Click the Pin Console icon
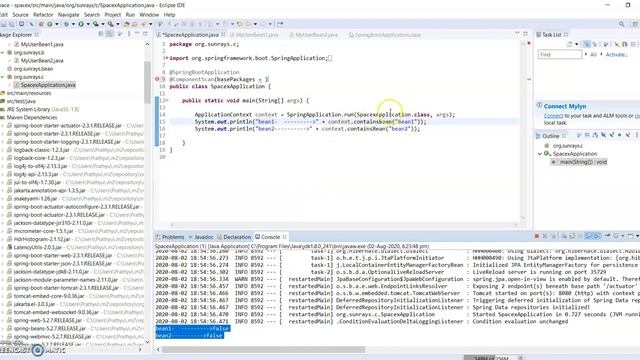The width and height of the screenshot is (640, 360). click(607, 236)
